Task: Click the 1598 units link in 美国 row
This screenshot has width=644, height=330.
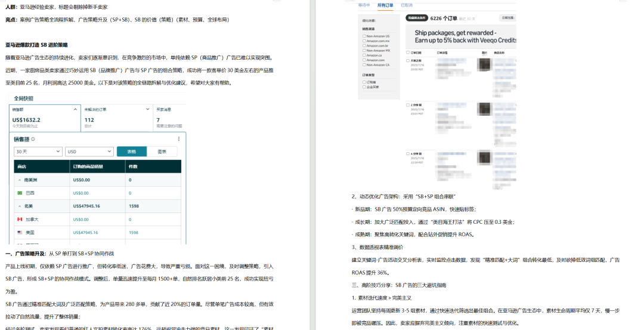Action: [134, 233]
